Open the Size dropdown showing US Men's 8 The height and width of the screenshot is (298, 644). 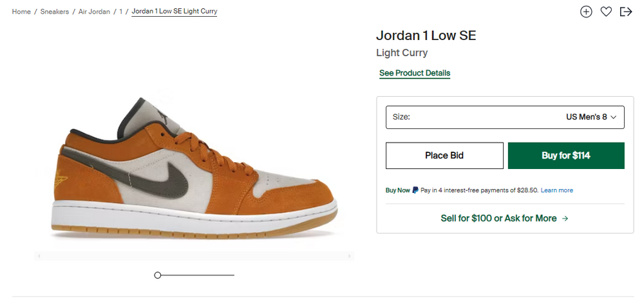(x=505, y=117)
